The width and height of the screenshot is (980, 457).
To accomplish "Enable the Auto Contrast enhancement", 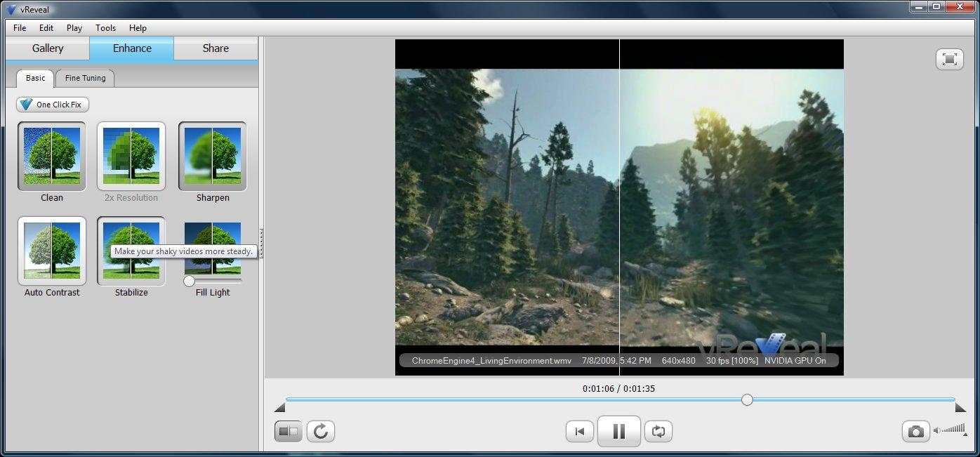I will [x=52, y=251].
